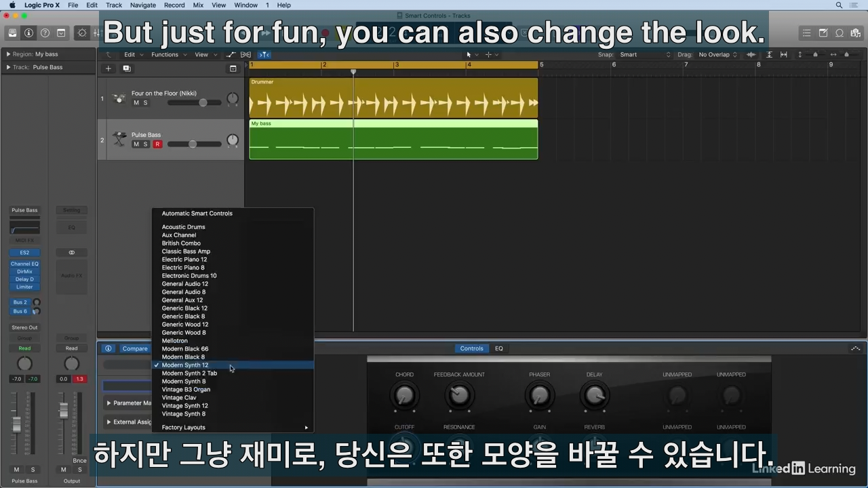Select Modern Synth 2 Tab layout
The height and width of the screenshot is (488, 868).
(233, 373)
